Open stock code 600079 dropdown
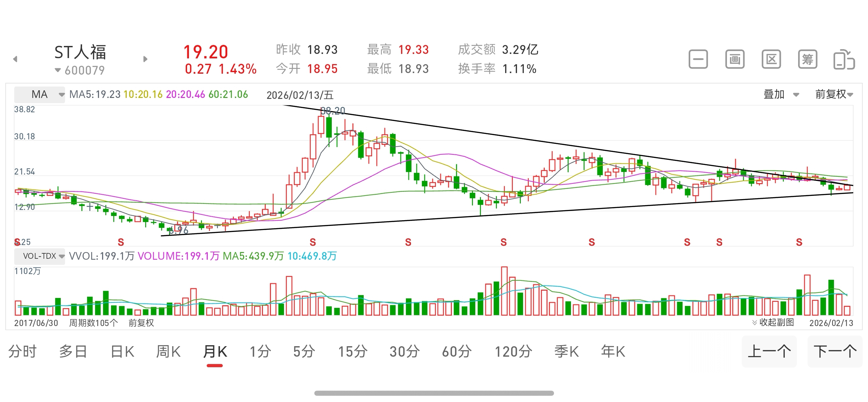Viewport: 868px width, 402px height. (80, 71)
